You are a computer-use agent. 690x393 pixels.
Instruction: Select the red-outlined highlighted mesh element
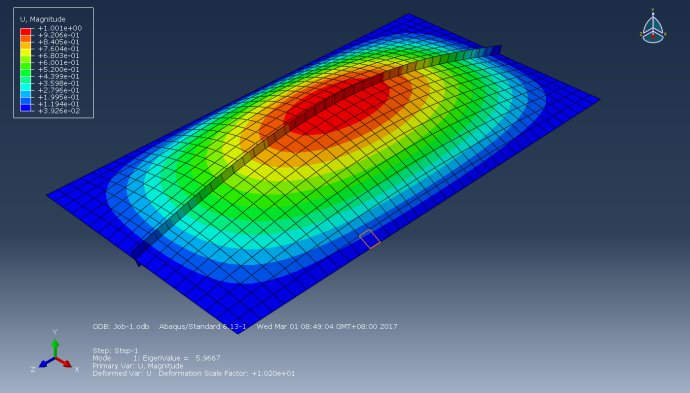pos(370,239)
